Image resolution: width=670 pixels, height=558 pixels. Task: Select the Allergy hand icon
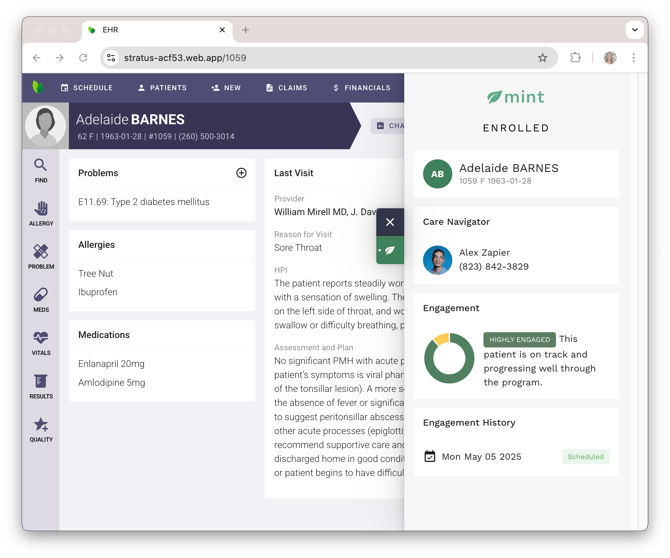(x=41, y=213)
